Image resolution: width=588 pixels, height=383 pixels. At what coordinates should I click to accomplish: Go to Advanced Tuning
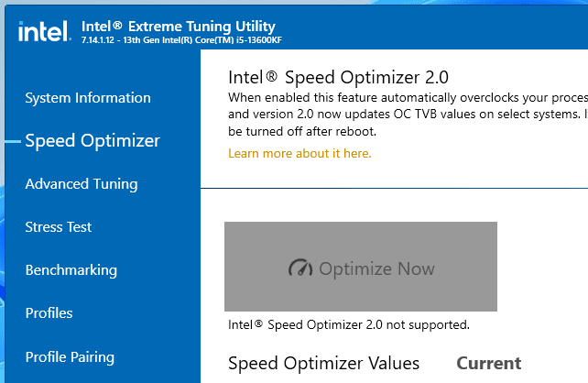82,184
